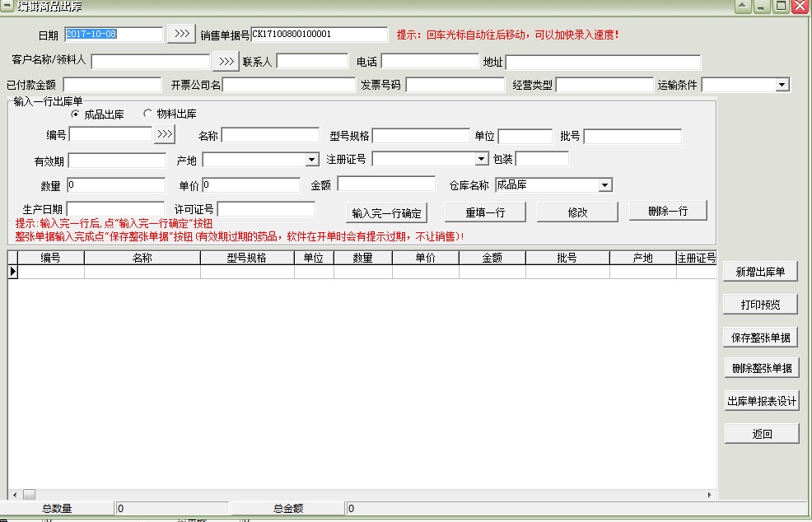This screenshot has height=522, width=812.
Task: Click the 电话 input field
Action: point(430,61)
